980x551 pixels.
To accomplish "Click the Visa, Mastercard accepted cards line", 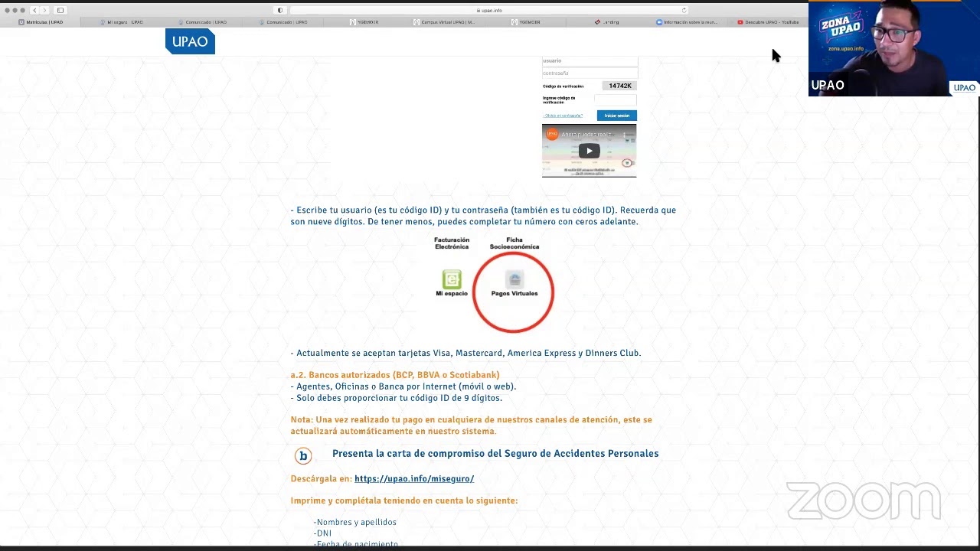I will click(x=465, y=353).
